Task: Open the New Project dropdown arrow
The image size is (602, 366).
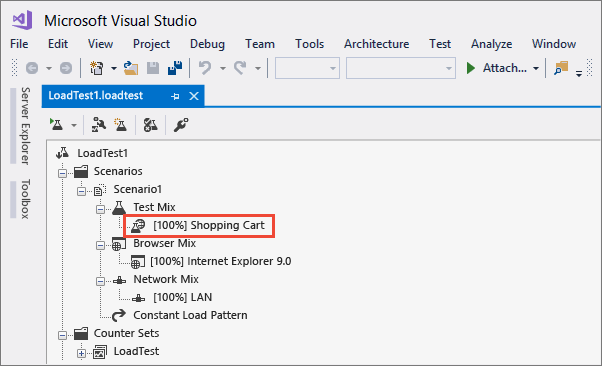Action: [114, 68]
